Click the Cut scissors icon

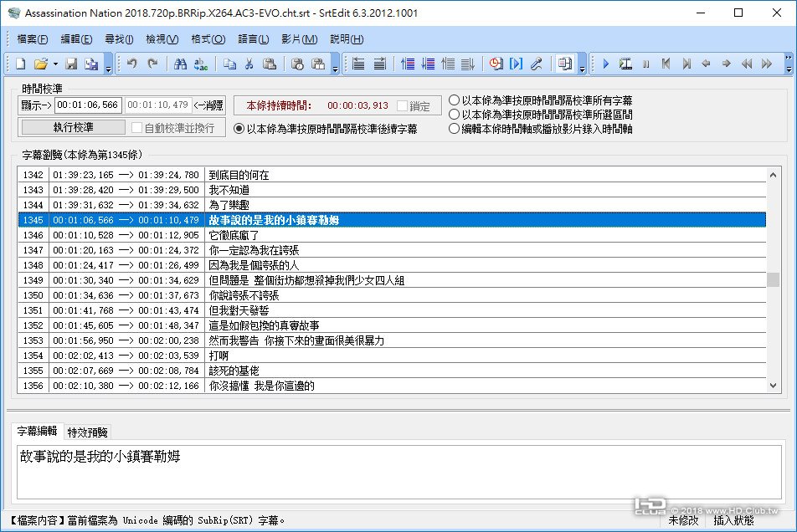tap(249, 64)
